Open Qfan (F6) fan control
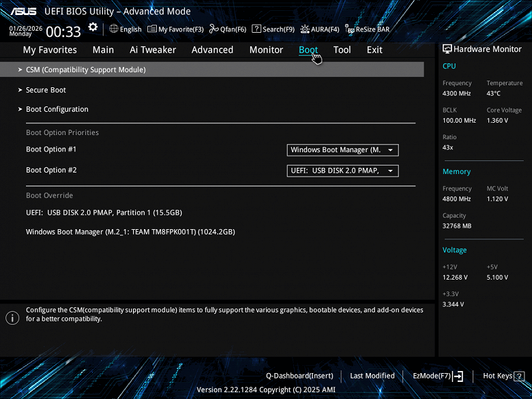This screenshot has width=532, height=399. [x=228, y=29]
